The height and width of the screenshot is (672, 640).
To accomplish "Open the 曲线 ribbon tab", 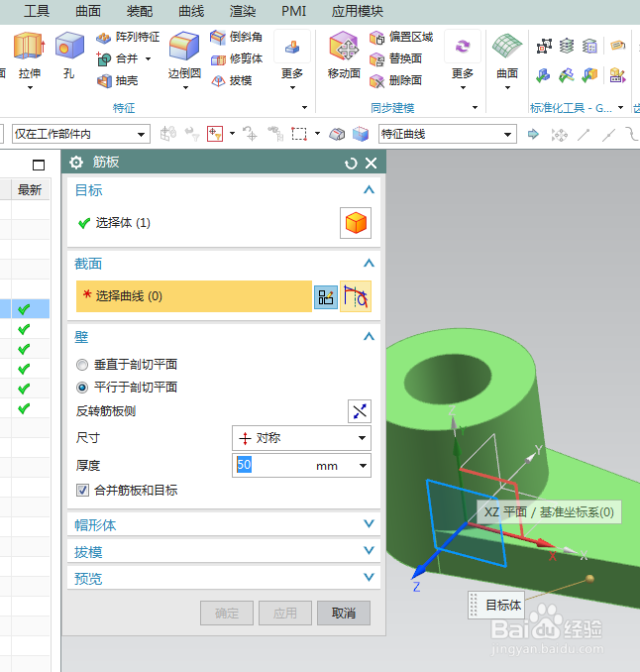I will coord(191,11).
